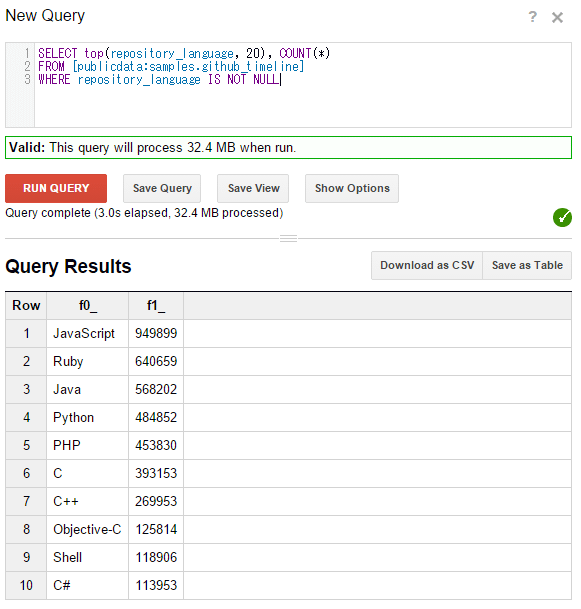Select the Python row in results

288,418
